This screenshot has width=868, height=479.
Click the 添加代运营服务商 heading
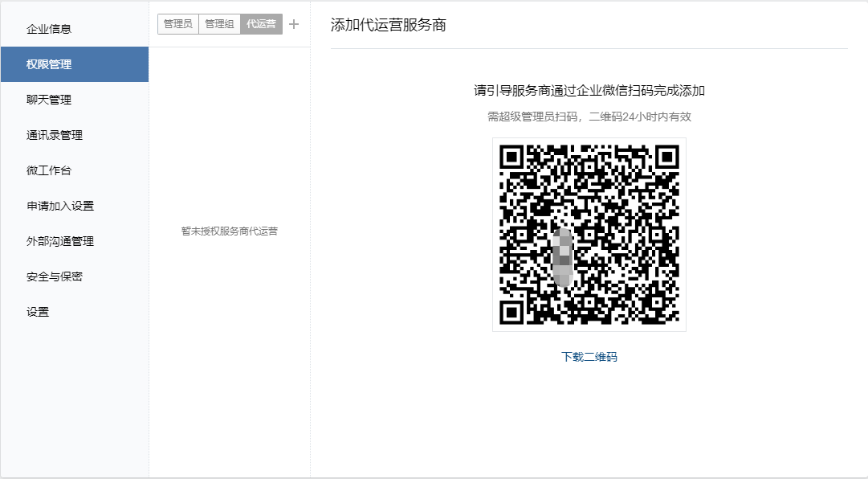pos(388,25)
